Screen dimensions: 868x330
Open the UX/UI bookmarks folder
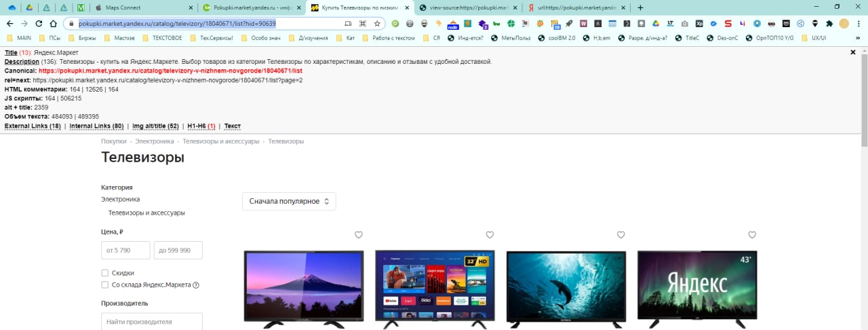813,38
